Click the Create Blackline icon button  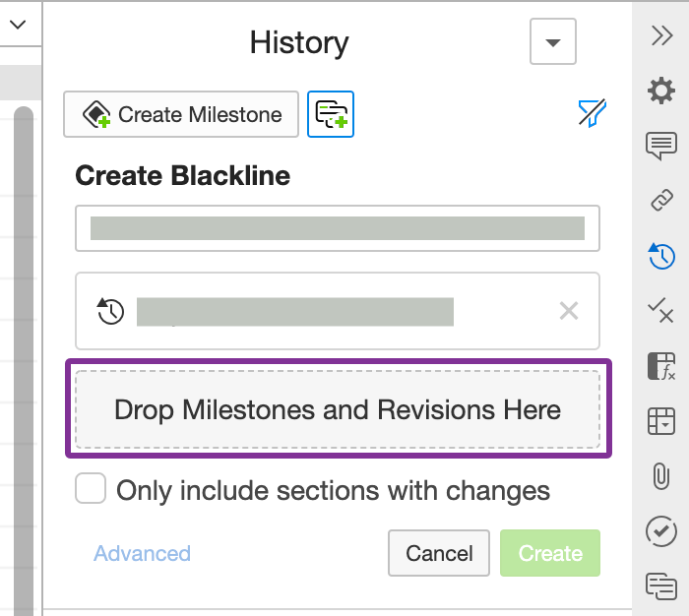[331, 114]
